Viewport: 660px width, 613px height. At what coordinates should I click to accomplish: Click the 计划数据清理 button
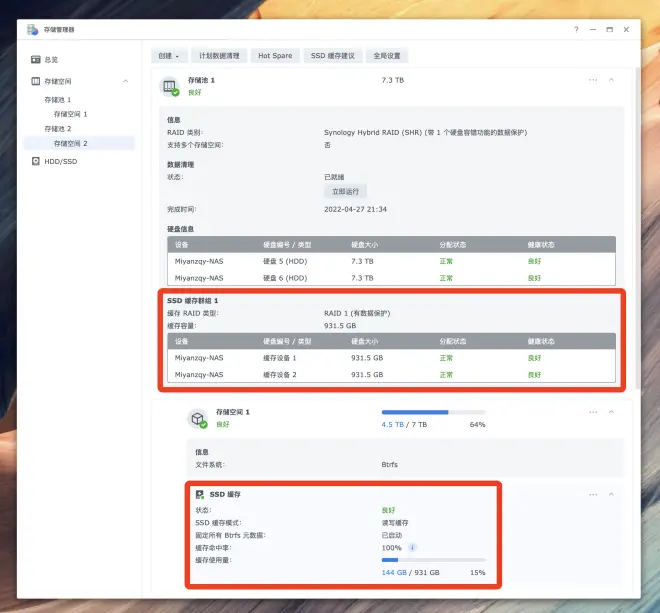pos(219,56)
